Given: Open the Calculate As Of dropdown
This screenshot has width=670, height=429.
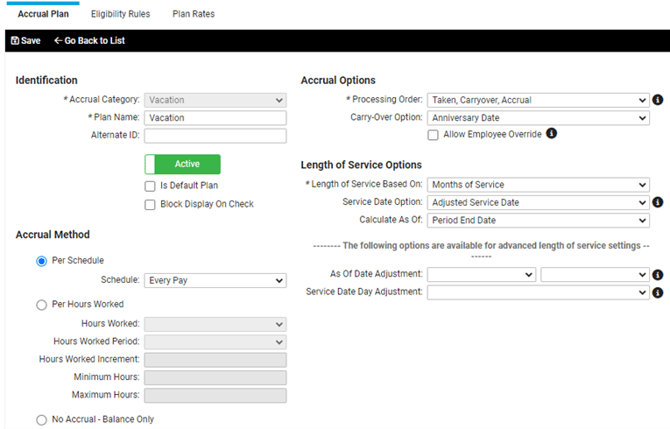Looking at the screenshot, I should tap(538, 220).
